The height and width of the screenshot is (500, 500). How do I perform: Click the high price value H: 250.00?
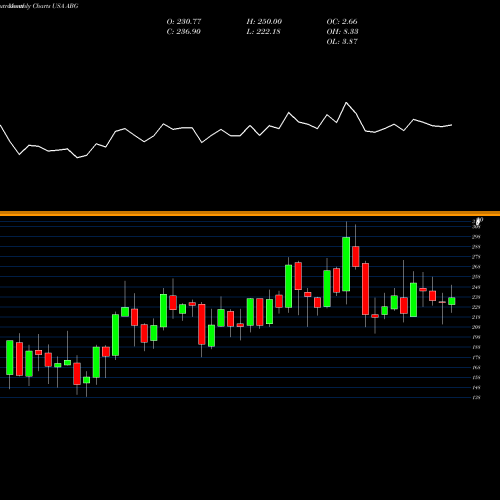[x=264, y=22]
